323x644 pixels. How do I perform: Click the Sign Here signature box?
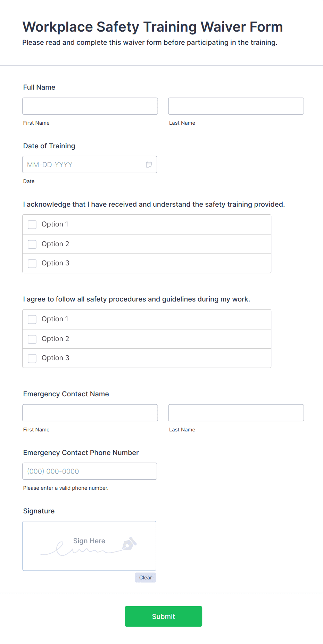(89, 546)
